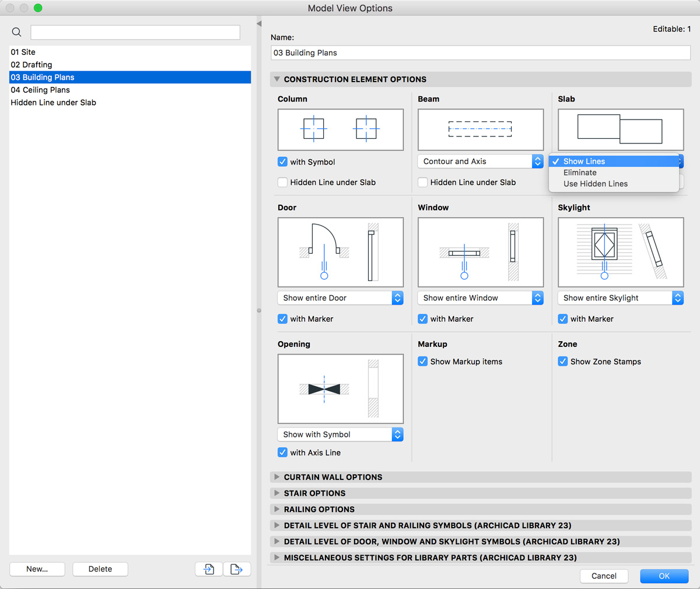Click the Skylight symbol preview image

point(620,252)
